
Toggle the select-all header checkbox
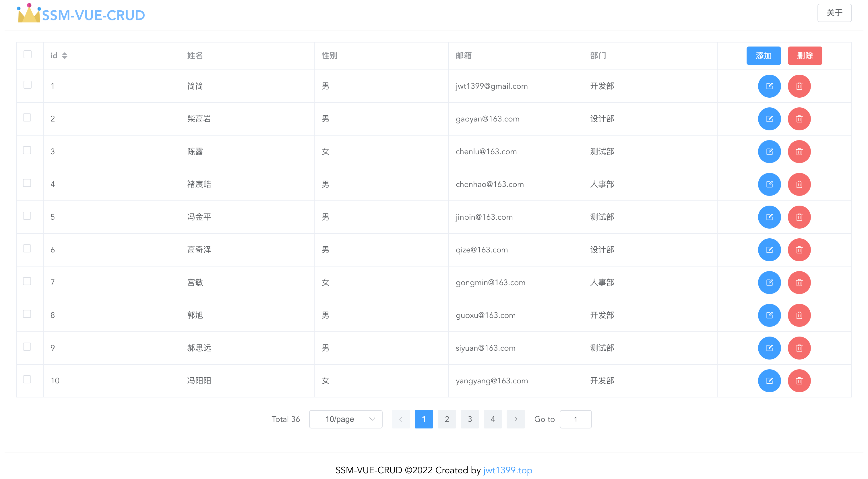[x=27, y=54]
